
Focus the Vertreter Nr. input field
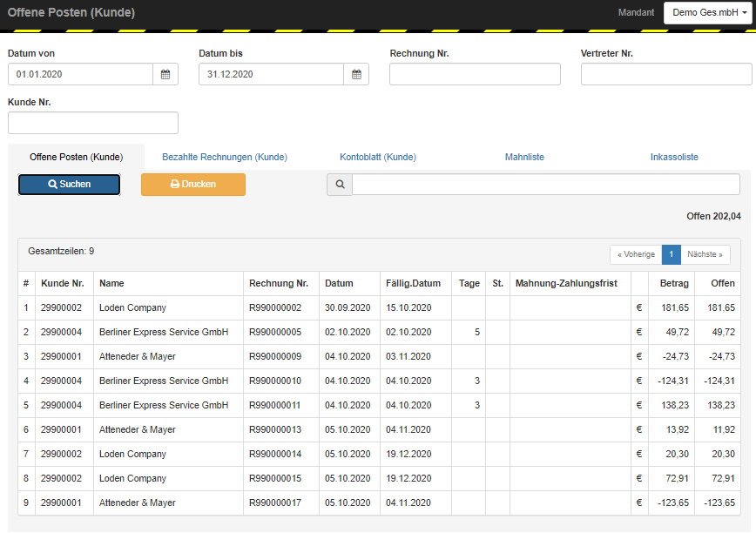[x=666, y=74]
